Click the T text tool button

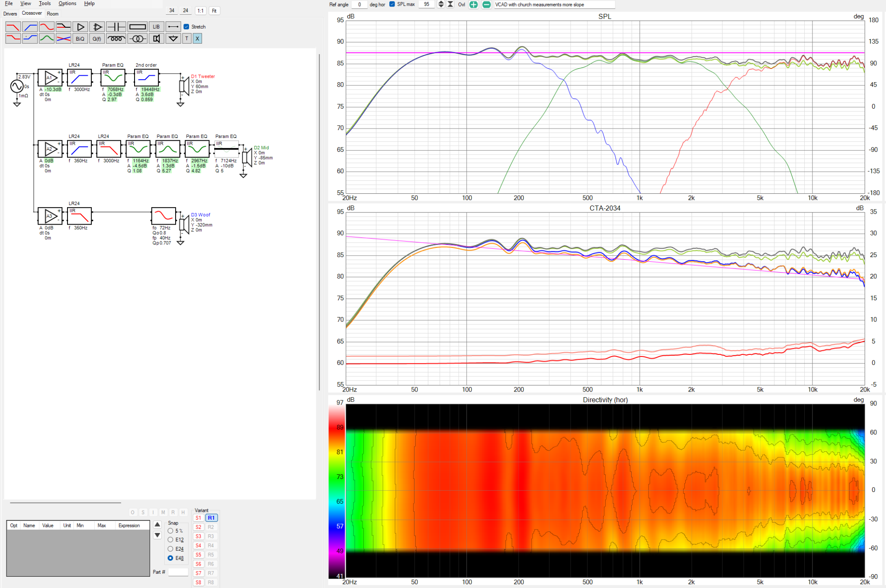(187, 39)
